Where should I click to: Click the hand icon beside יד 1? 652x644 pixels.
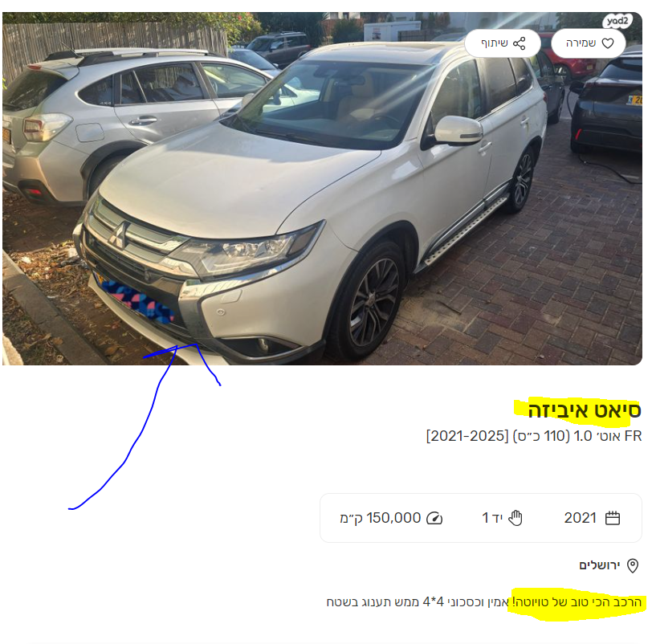pos(515,518)
